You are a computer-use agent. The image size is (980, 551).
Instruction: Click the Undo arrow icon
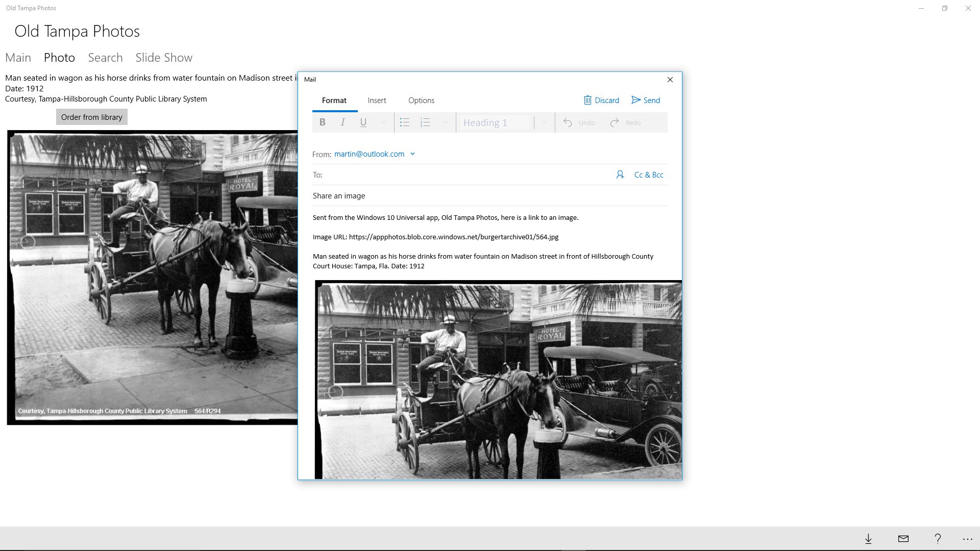pos(568,122)
